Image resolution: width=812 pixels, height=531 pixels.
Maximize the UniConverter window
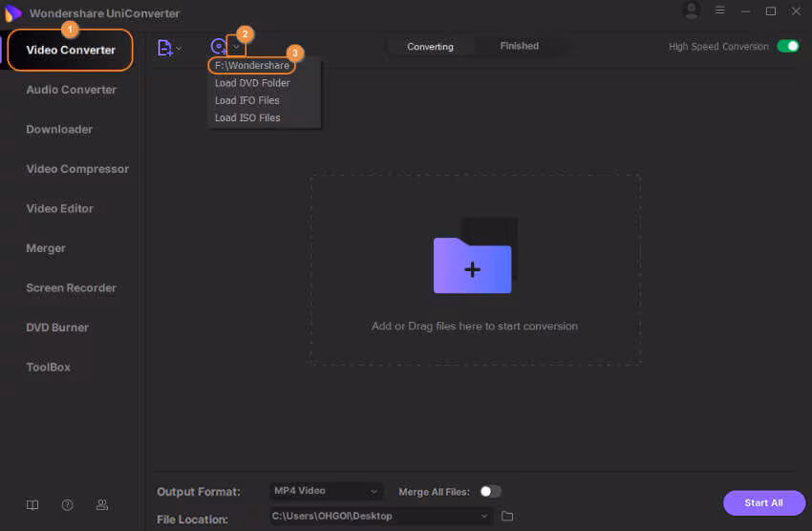[771, 11]
